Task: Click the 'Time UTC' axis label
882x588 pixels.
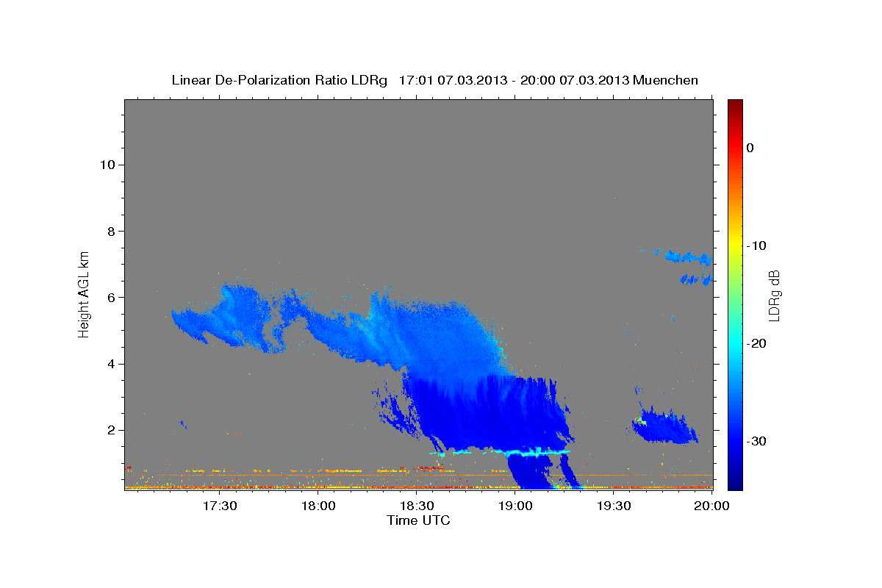Action: (x=418, y=520)
